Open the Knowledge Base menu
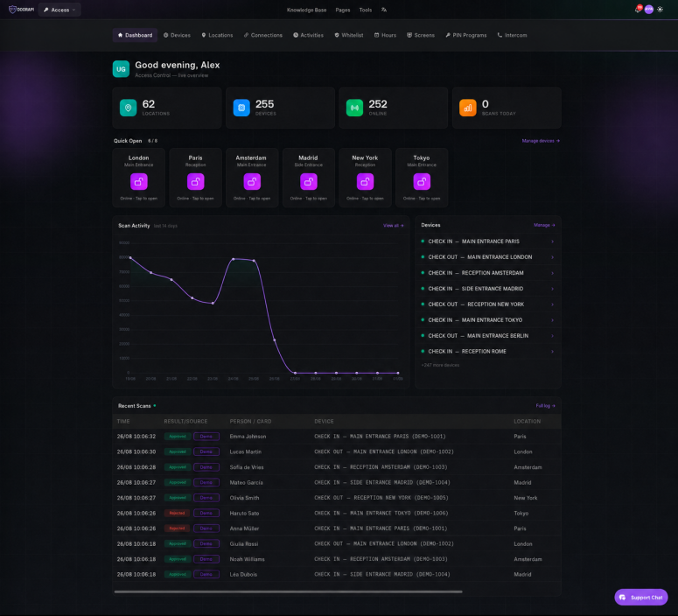 [306, 10]
